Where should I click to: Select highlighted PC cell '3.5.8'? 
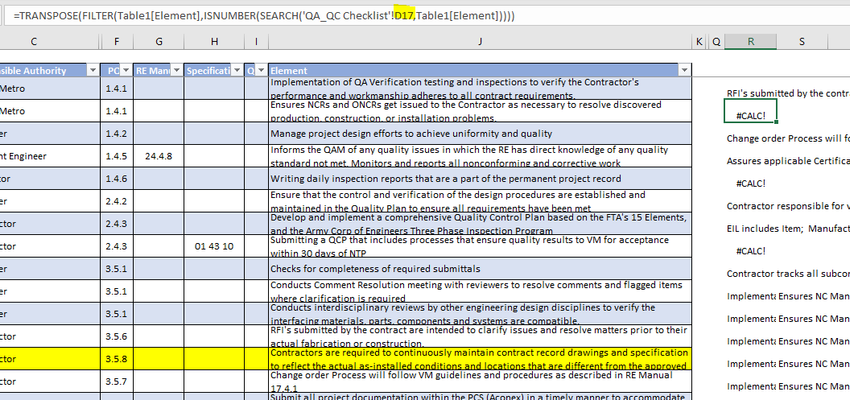pos(117,359)
